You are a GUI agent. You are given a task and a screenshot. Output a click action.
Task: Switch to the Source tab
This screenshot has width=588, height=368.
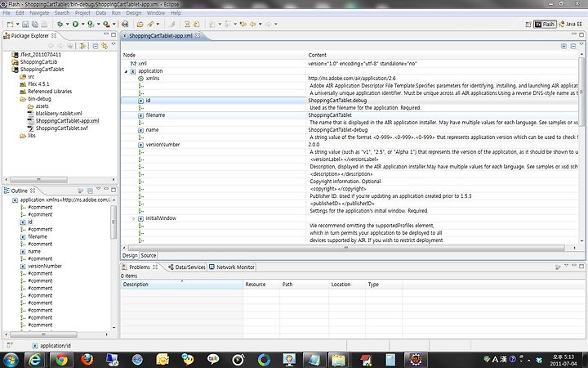click(149, 255)
